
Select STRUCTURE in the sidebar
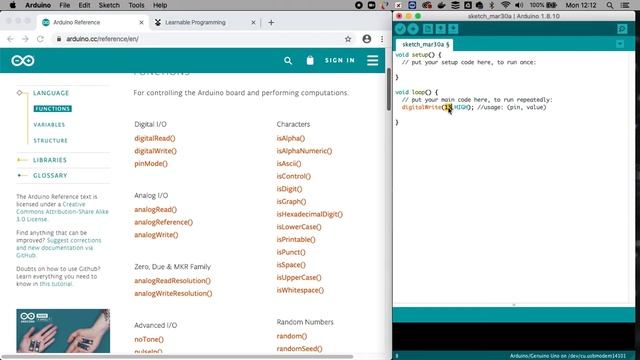51,140
